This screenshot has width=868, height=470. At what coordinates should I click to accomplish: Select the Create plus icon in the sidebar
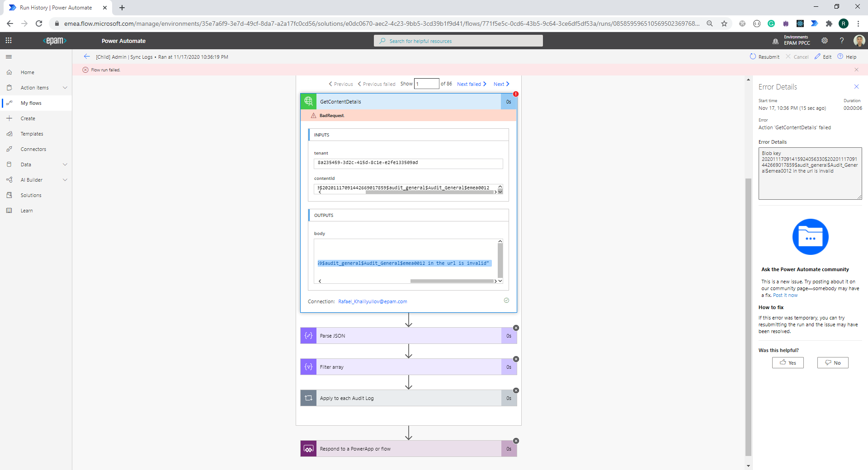[9, 118]
